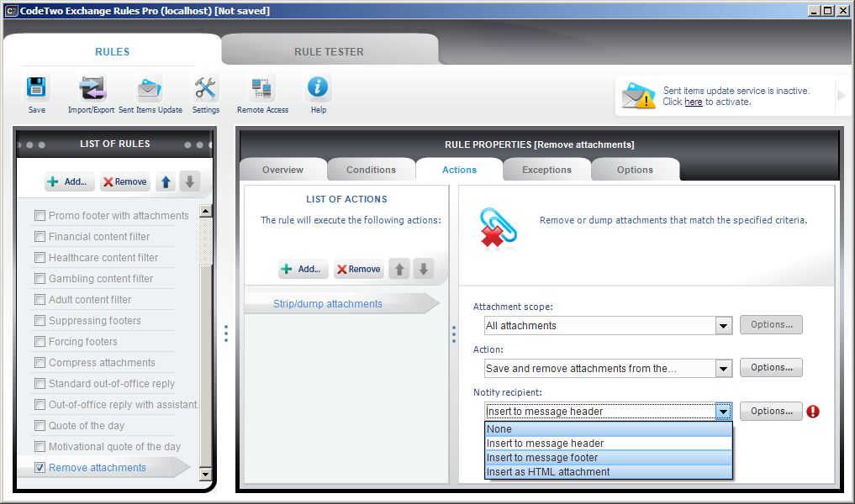The width and height of the screenshot is (855, 504).
Task: Switch to RULES tab
Action: (113, 52)
